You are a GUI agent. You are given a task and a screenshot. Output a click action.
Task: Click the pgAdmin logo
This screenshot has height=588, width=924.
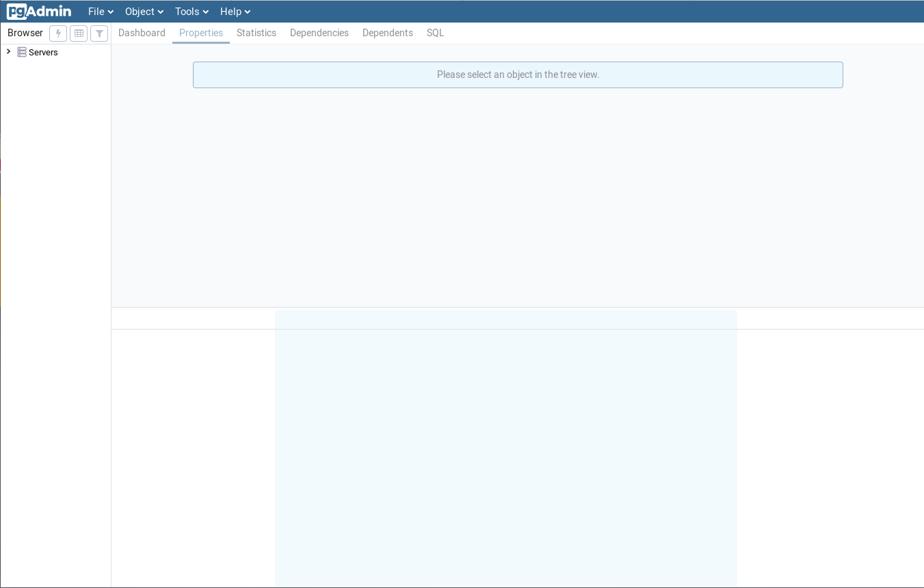(38, 11)
